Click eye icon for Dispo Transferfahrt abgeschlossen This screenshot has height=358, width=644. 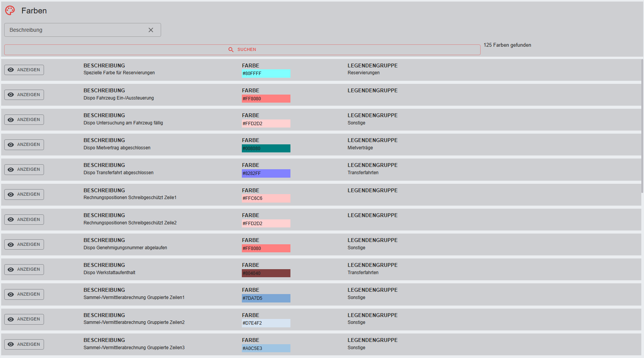11,170
